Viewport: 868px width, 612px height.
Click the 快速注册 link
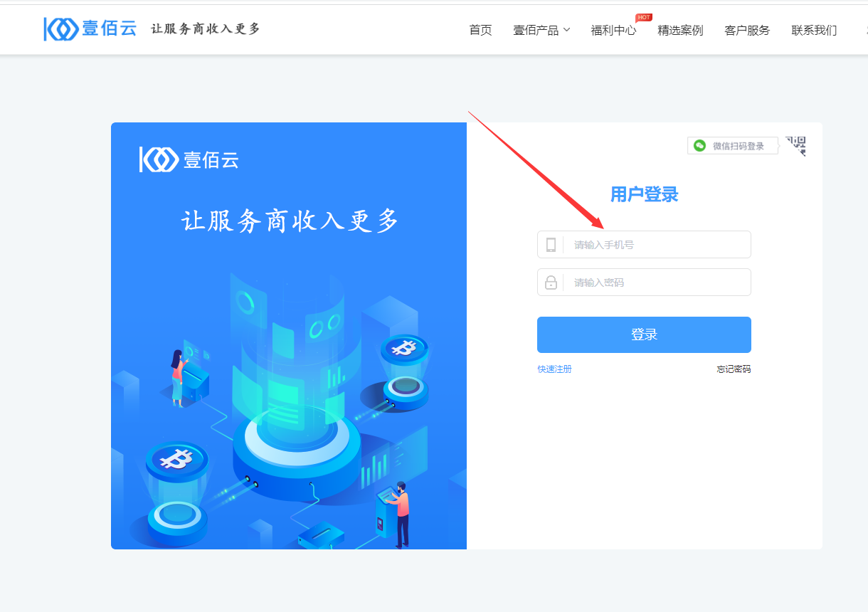pos(554,369)
